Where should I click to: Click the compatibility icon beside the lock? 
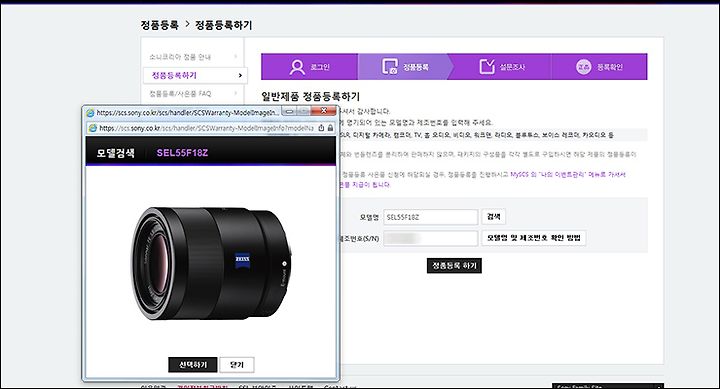click(x=321, y=128)
